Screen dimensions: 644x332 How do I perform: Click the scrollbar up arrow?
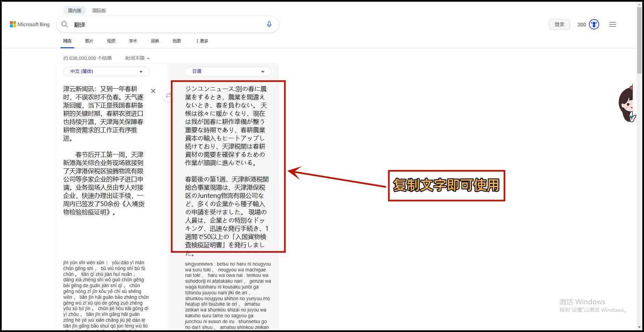click(639, 4)
